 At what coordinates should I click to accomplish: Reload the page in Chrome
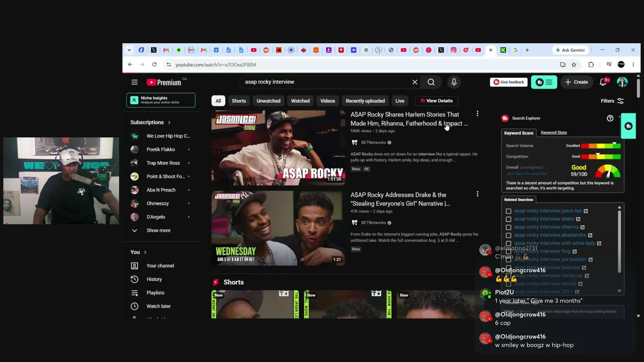(154, 64)
